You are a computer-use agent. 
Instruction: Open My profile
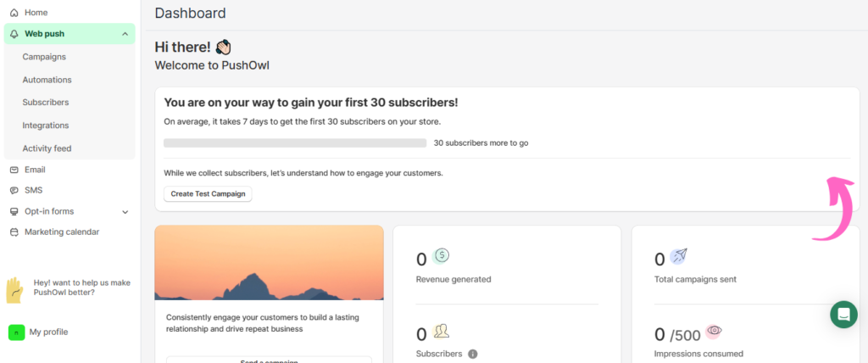pyautogui.click(x=48, y=332)
